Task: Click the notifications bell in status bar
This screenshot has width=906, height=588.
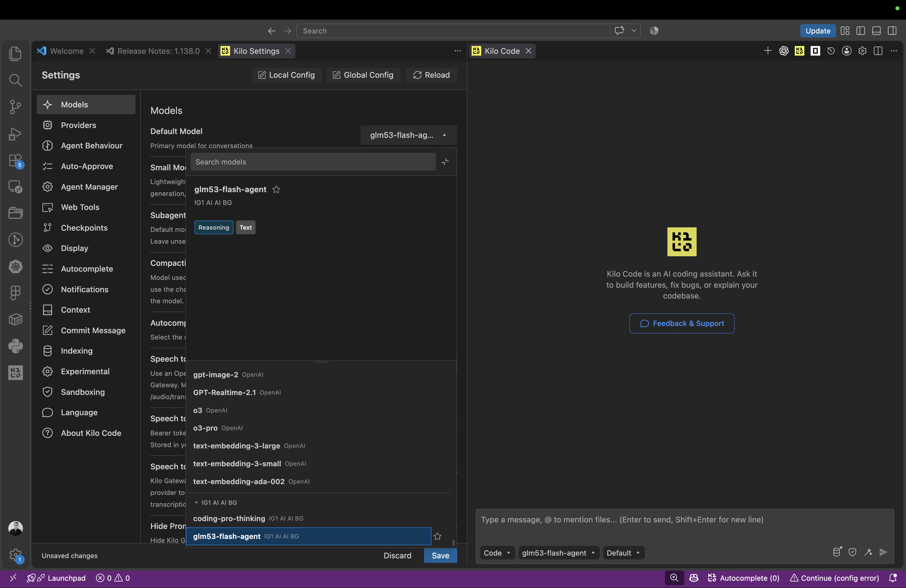Action: [x=893, y=578]
